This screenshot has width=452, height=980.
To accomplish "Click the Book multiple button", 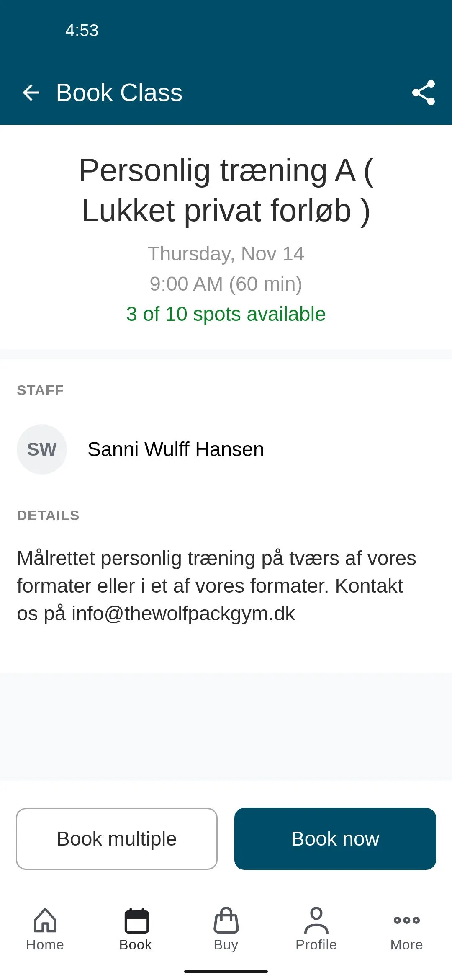I will tap(117, 839).
